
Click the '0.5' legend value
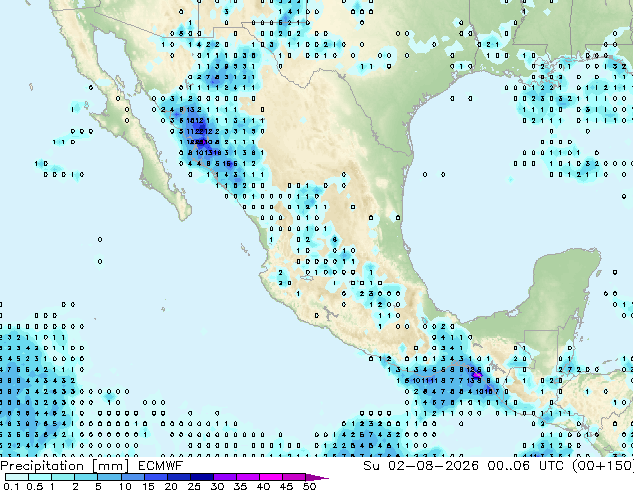coord(35,486)
